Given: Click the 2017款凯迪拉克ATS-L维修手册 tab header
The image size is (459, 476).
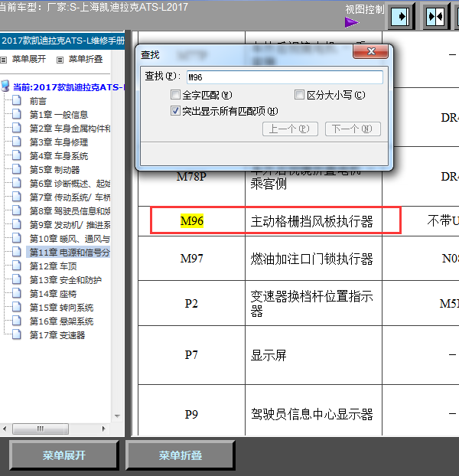Looking at the screenshot, I should click(63, 41).
